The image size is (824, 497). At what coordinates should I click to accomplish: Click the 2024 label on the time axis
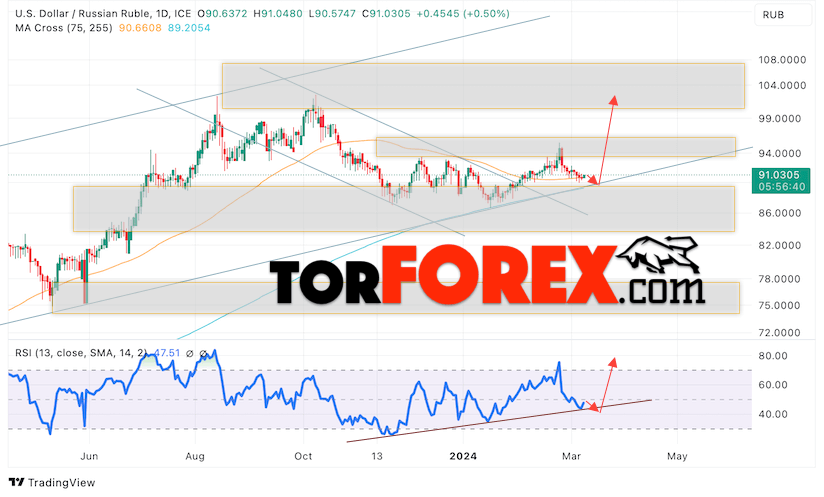[463, 456]
